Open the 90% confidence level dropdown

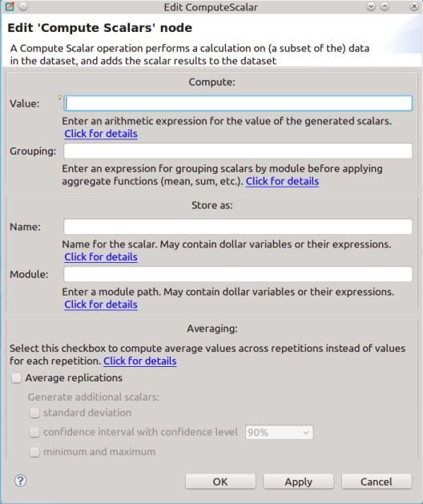[279, 433]
